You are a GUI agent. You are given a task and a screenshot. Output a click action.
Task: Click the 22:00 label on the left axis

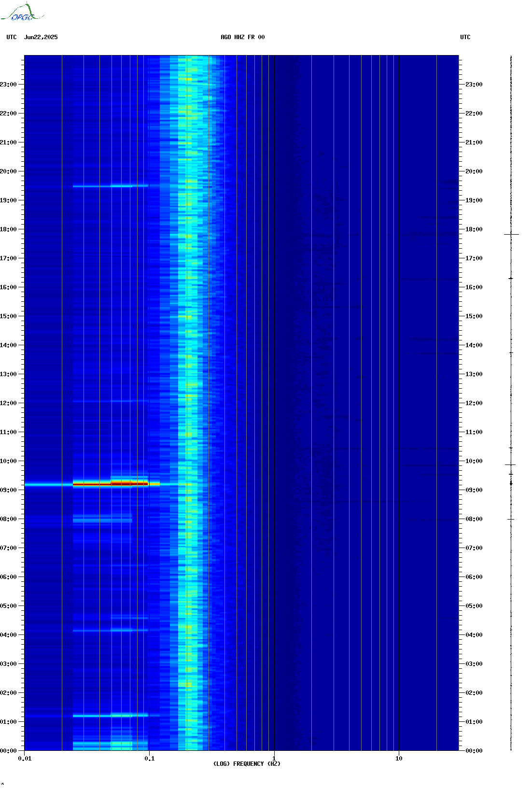click(x=8, y=113)
